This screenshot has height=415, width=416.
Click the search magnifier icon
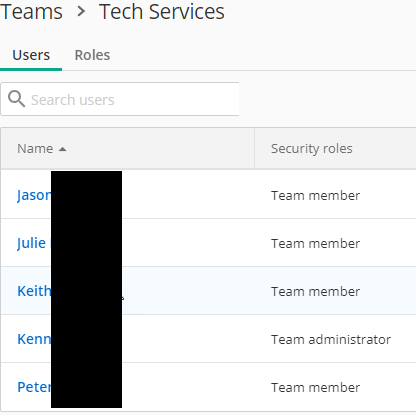pos(16,99)
